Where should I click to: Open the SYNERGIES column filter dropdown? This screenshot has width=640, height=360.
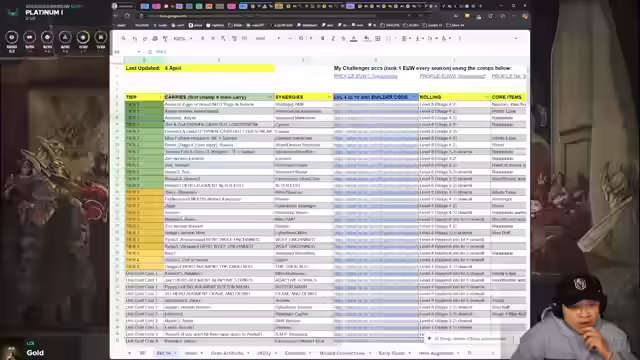[x=329, y=97]
